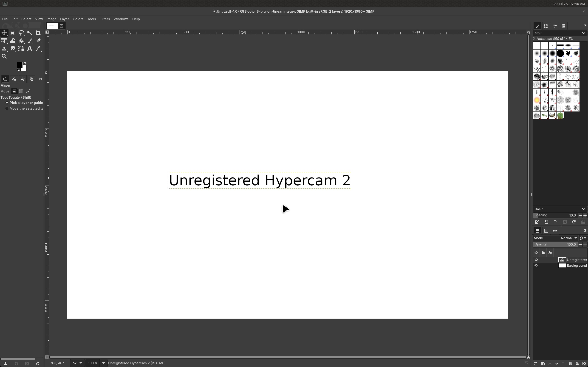Refresh brushes with the reload icon
This screenshot has height=367, width=588.
coord(574,222)
